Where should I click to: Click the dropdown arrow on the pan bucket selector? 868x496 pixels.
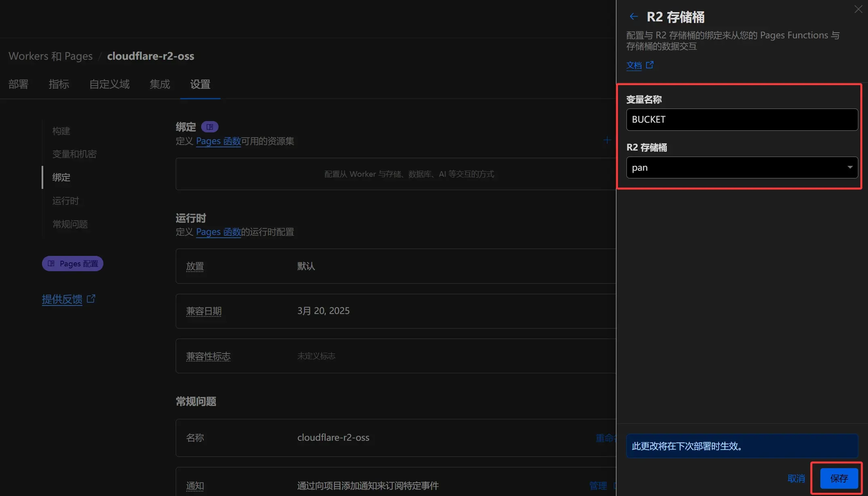(850, 167)
